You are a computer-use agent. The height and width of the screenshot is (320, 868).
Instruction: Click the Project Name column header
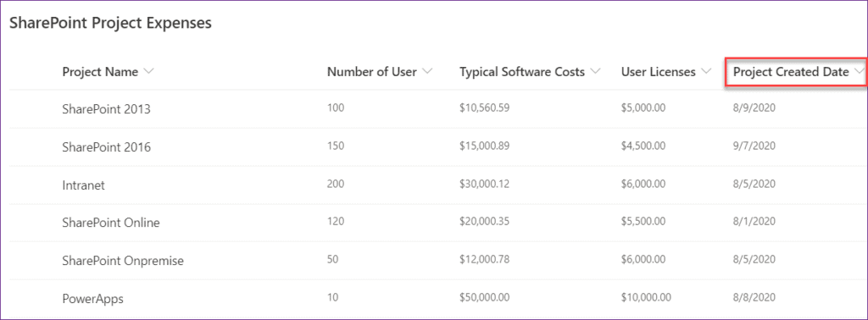click(x=100, y=72)
